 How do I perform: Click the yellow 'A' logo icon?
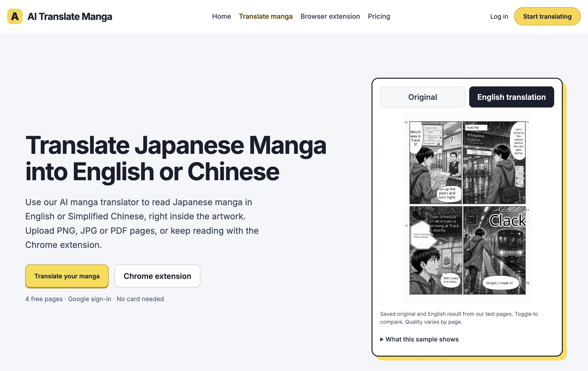click(15, 16)
